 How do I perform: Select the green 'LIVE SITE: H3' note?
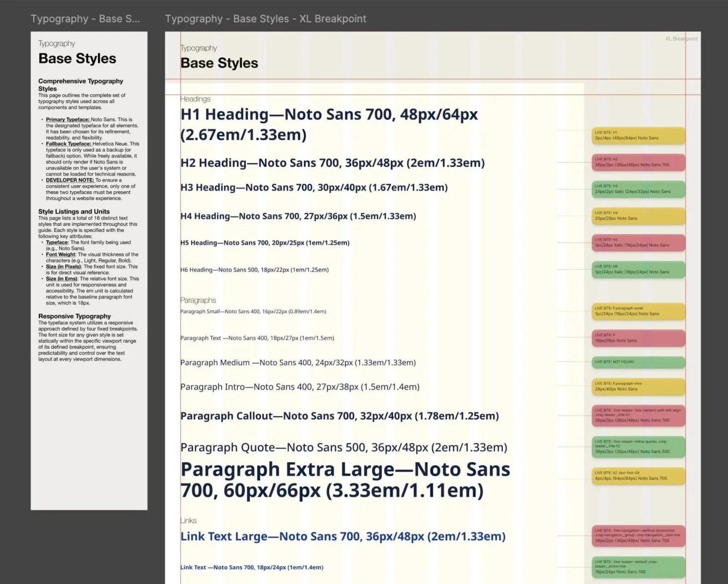(638, 189)
